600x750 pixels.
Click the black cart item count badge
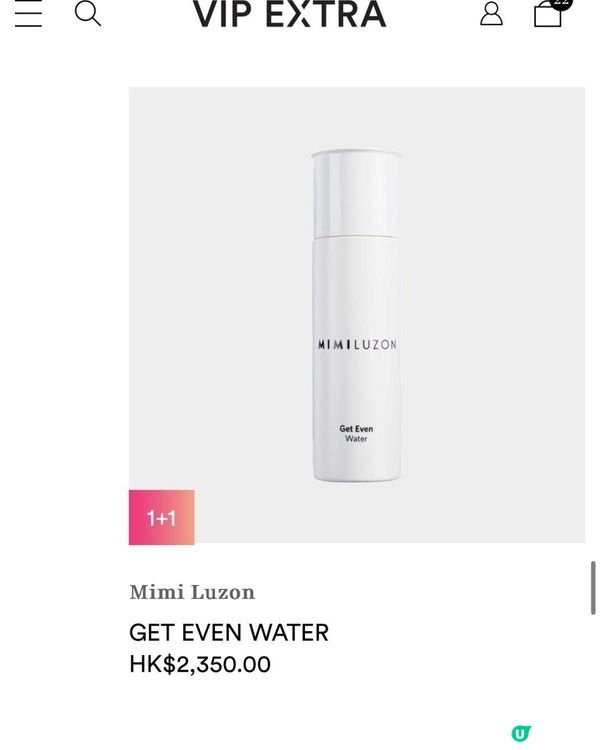tap(561, 4)
